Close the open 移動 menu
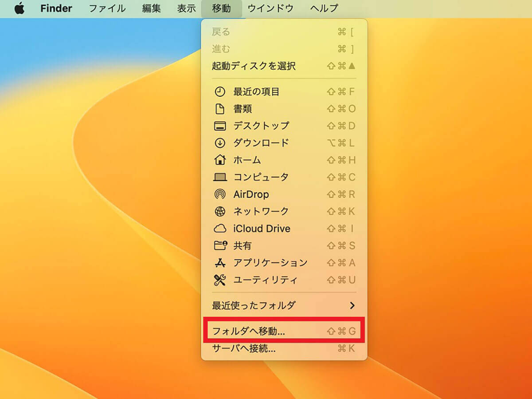 [221, 8]
